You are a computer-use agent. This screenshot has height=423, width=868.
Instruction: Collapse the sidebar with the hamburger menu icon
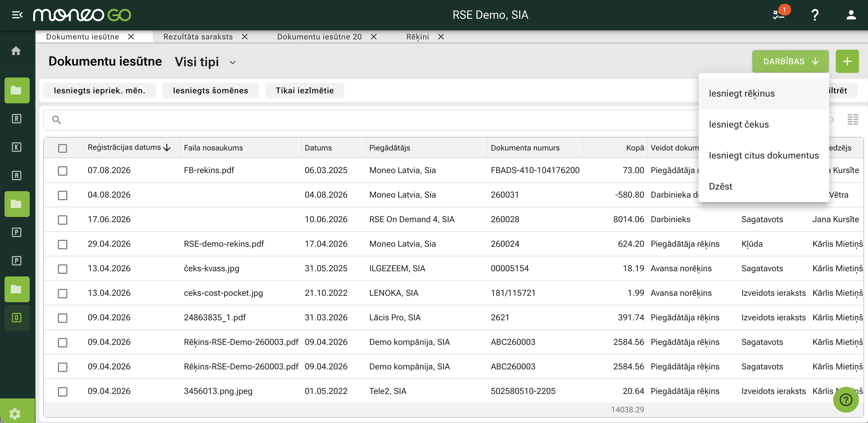(x=17, y=15)
